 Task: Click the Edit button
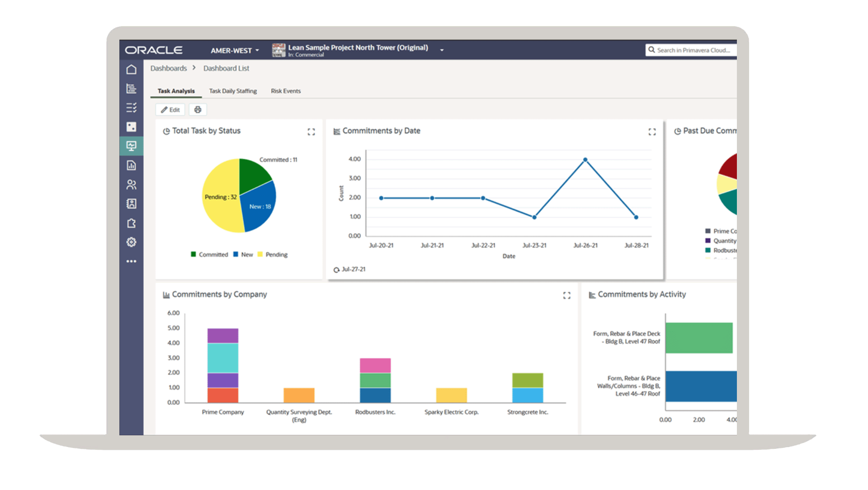coord(170,110)
